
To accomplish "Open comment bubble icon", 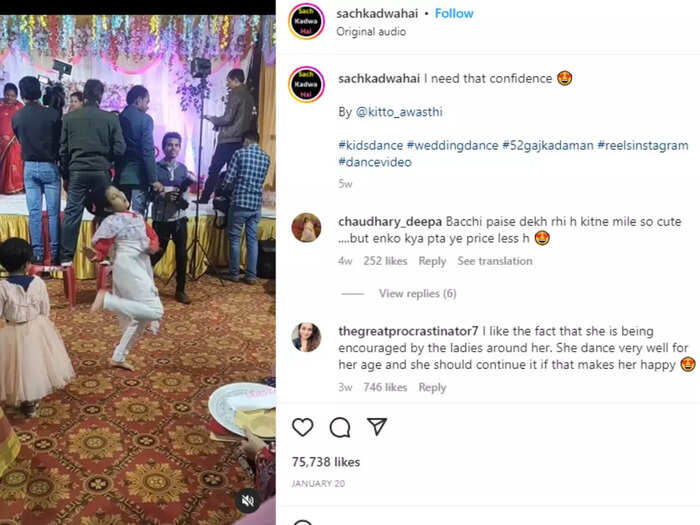I will tap(340, 427).
